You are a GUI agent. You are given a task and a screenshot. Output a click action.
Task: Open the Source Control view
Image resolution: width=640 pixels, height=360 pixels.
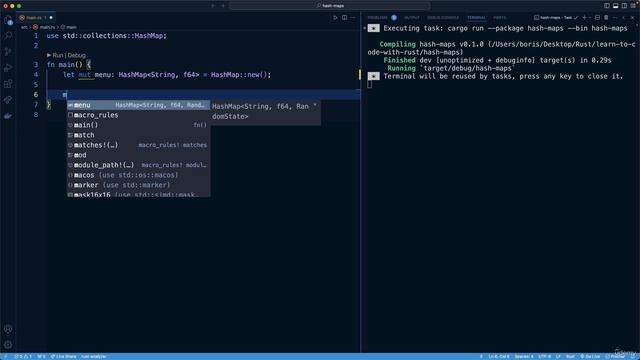pos(8,52)
